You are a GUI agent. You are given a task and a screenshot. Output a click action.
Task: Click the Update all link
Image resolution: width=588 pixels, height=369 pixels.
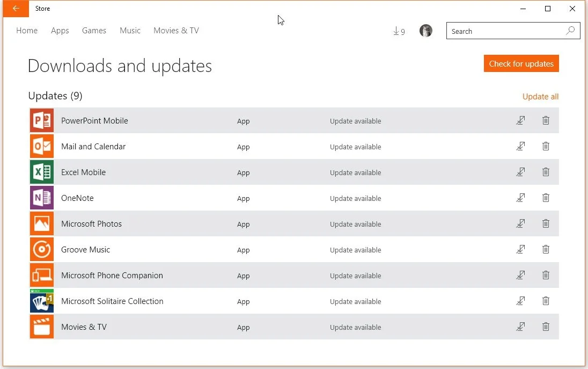click(x=540, y=96)
